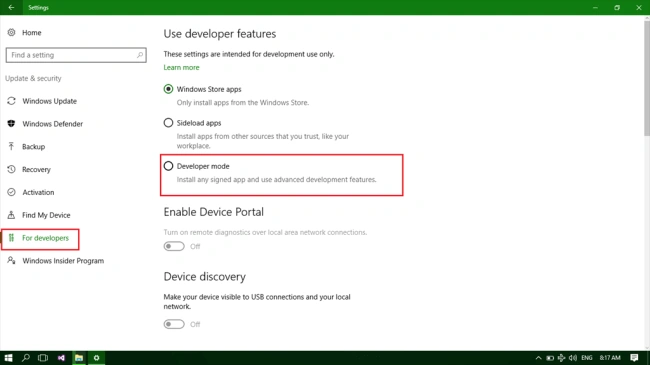Viewport: 650px width, 365px height.
Task: Switch to Settings app on taskbar
Action: 96,358
